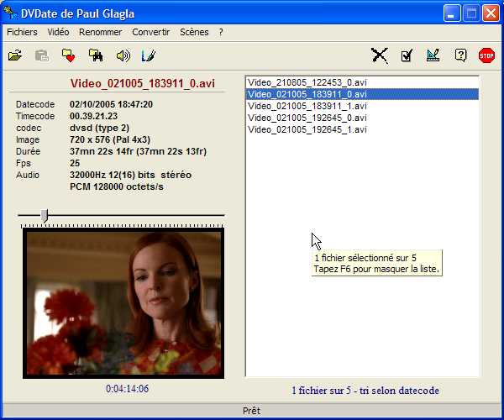Image resolution: width=504 pixels, height=420 pixels.
Task: Click the folder with red heart icon
Action: tap(69, 55)
